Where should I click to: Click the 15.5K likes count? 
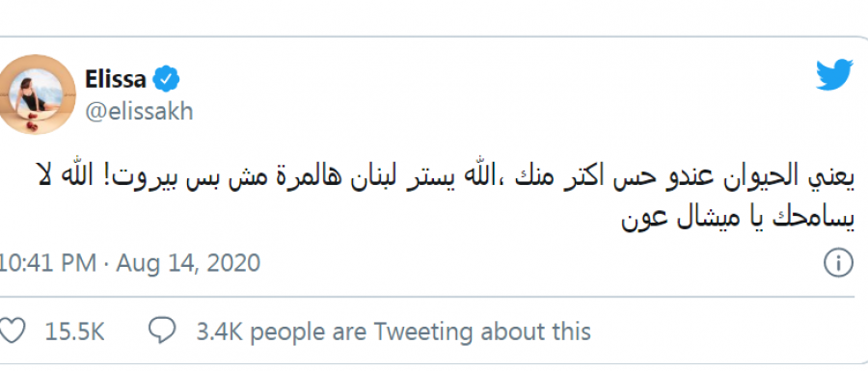tap(74, 331)
